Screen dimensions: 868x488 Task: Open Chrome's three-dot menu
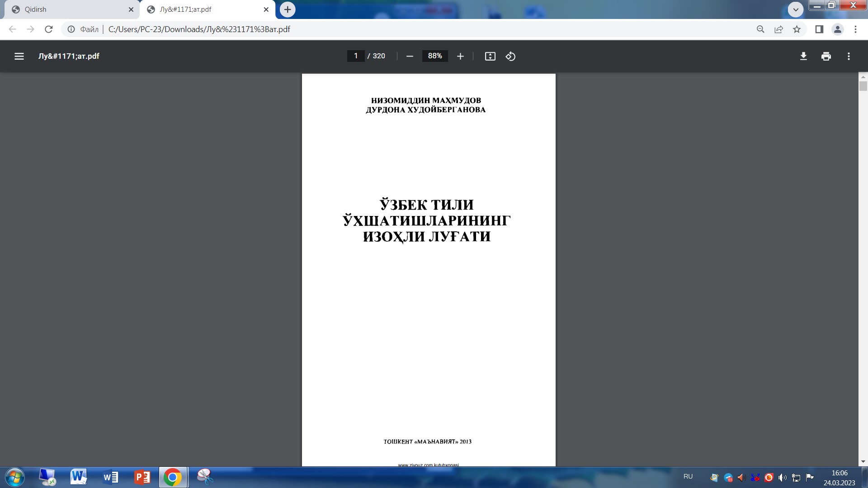pyautogui.click(x=855, y=29)
